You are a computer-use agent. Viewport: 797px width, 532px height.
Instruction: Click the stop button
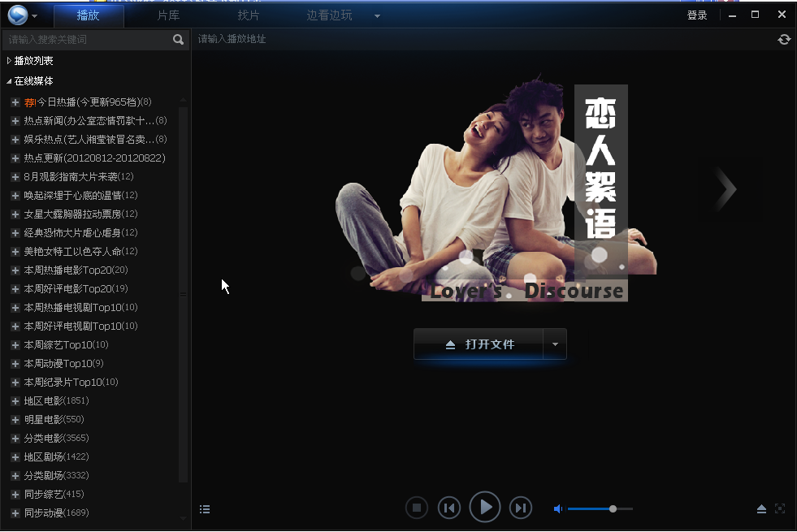pyautogui.click(x=416, y=508)
